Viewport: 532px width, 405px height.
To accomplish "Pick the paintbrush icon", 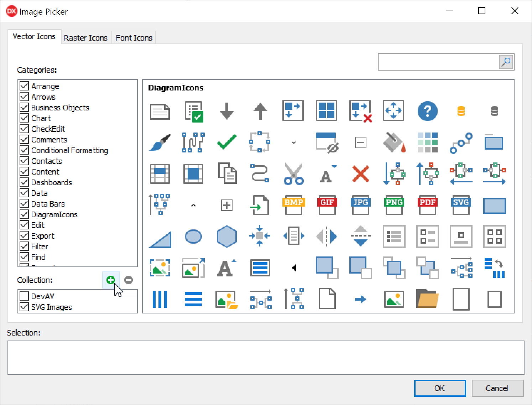I will pos(160,142).
